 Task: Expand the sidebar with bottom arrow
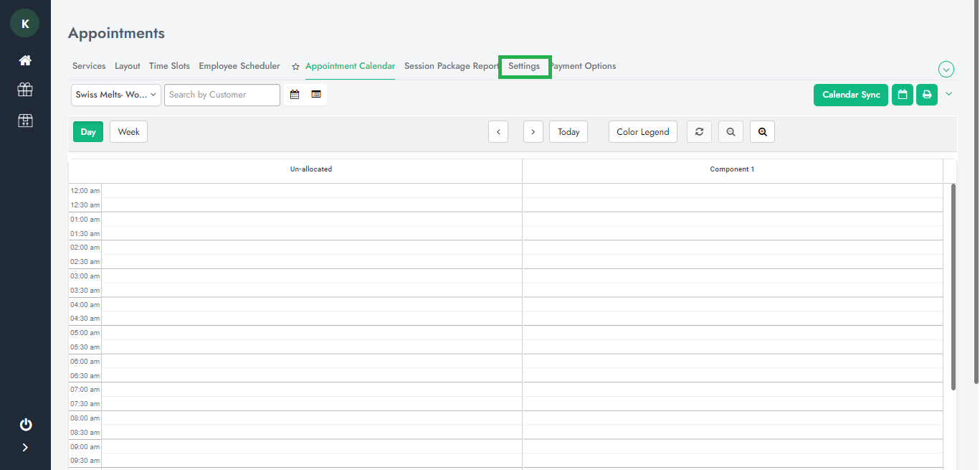click(x=25, y=448)
